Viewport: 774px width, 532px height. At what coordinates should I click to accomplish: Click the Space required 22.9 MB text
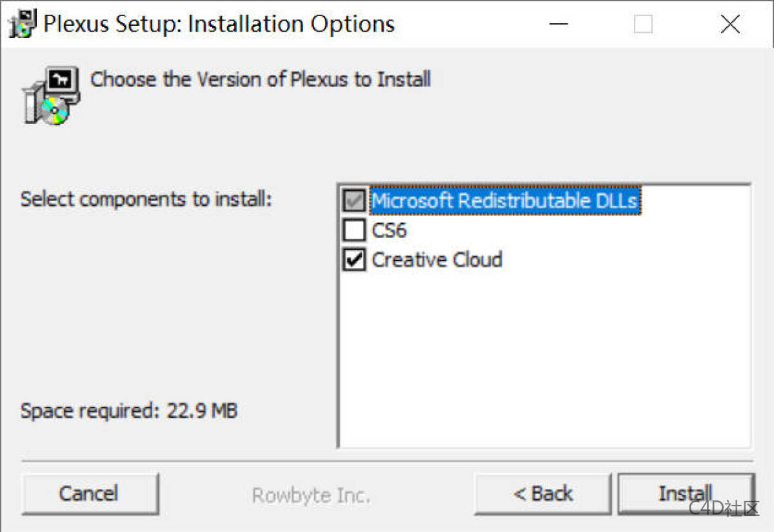(x=129, y=411)
